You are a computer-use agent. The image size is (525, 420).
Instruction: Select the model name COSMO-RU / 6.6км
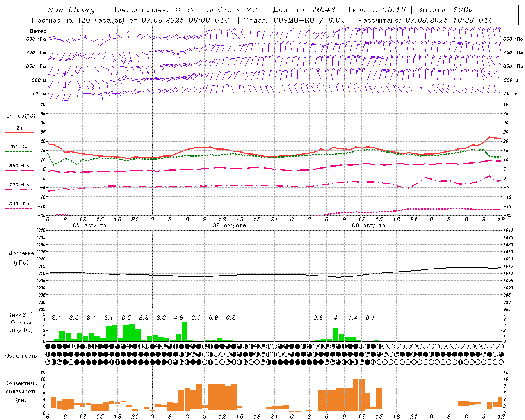pos(310,20)
